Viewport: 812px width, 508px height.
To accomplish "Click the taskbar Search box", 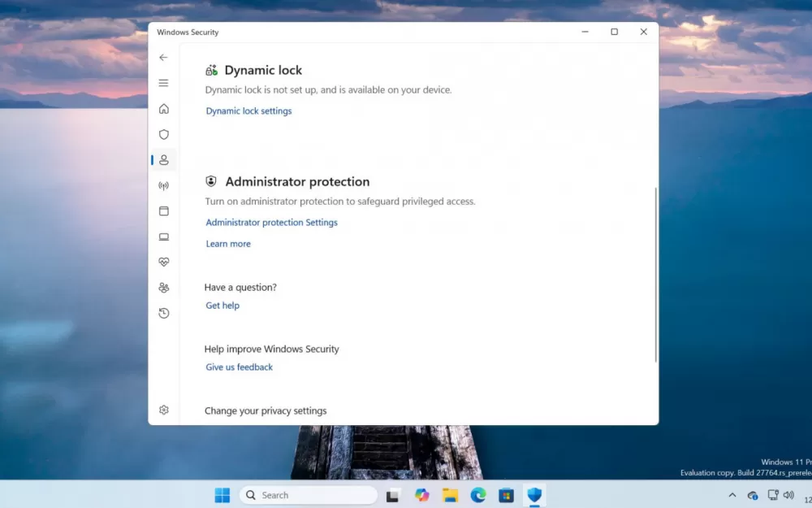I will tap(309, 495).
